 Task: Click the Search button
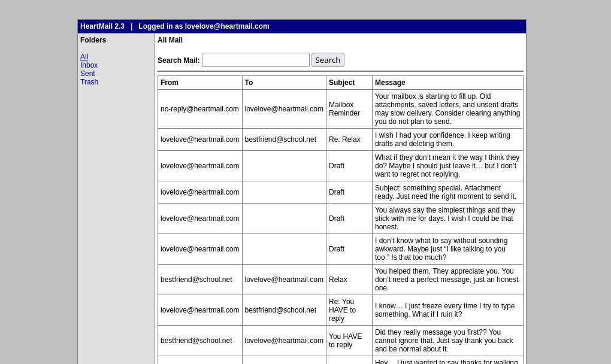(328, 60)
